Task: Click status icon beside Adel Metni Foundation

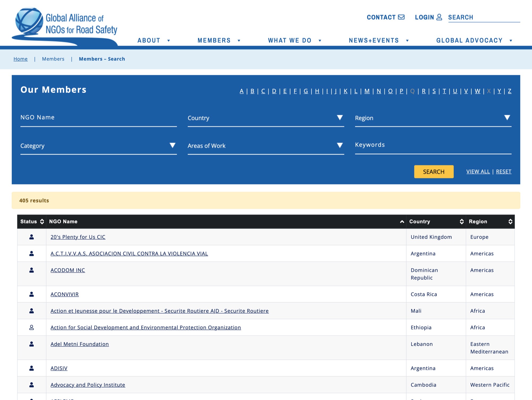Action: tap(31, 344)
